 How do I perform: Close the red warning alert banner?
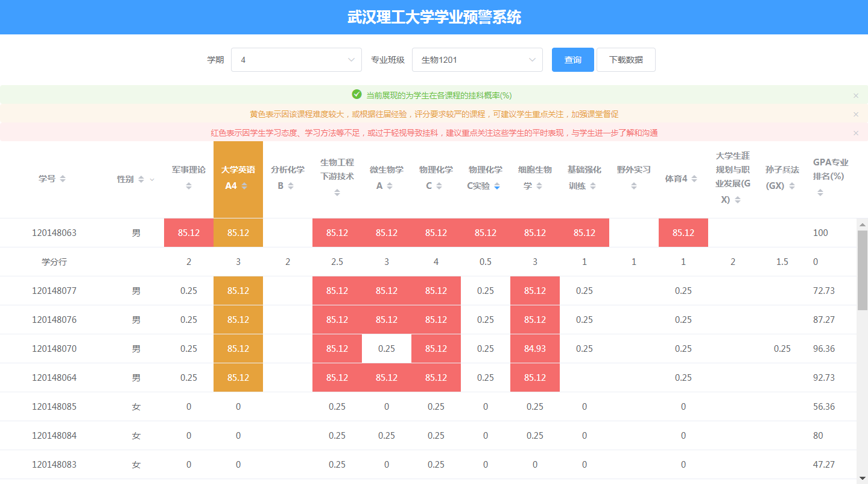pos(855,133)
